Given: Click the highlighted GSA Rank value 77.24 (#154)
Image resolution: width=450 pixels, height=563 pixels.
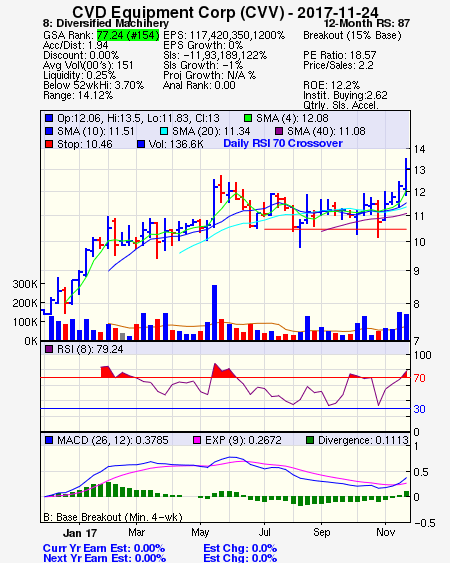Looking at the screenshot, I should (x=128, y=35).
